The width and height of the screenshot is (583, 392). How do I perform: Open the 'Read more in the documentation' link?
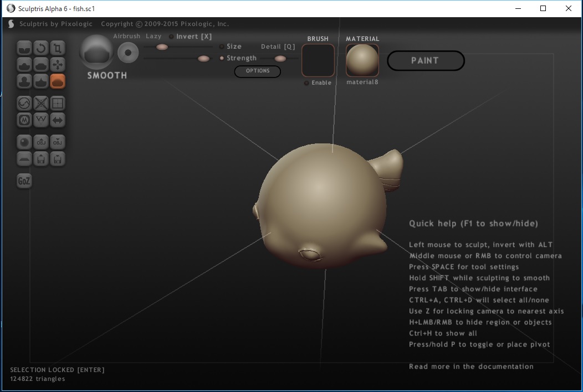[x=471, y=367]
